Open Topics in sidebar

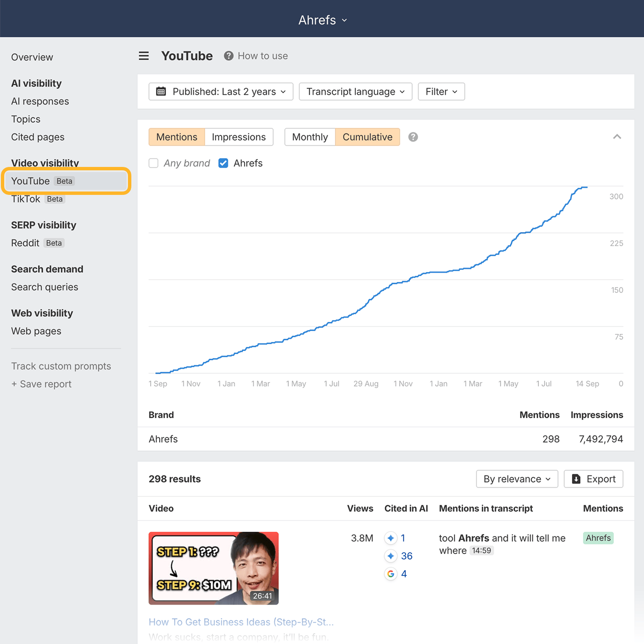pos(26,119)
